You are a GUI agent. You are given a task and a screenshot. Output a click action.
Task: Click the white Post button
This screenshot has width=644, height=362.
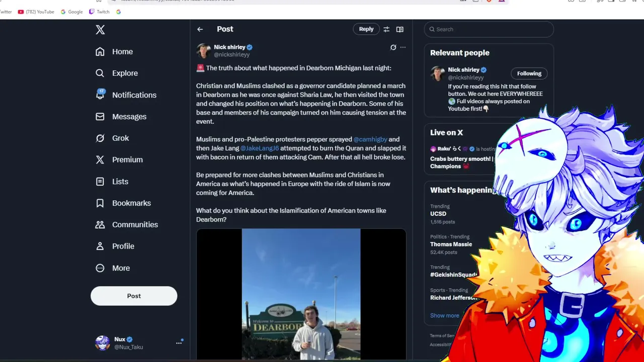(134, 296)
